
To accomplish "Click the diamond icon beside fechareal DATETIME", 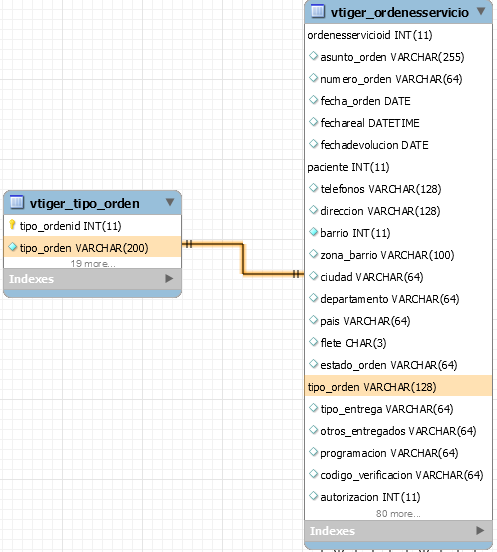I will pyautogui.click(x=313, y=122).
